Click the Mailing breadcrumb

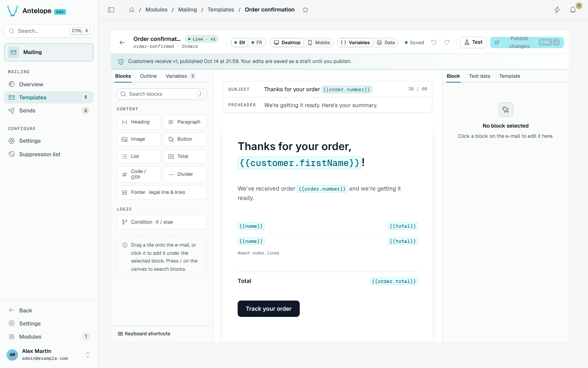point(187,10)
